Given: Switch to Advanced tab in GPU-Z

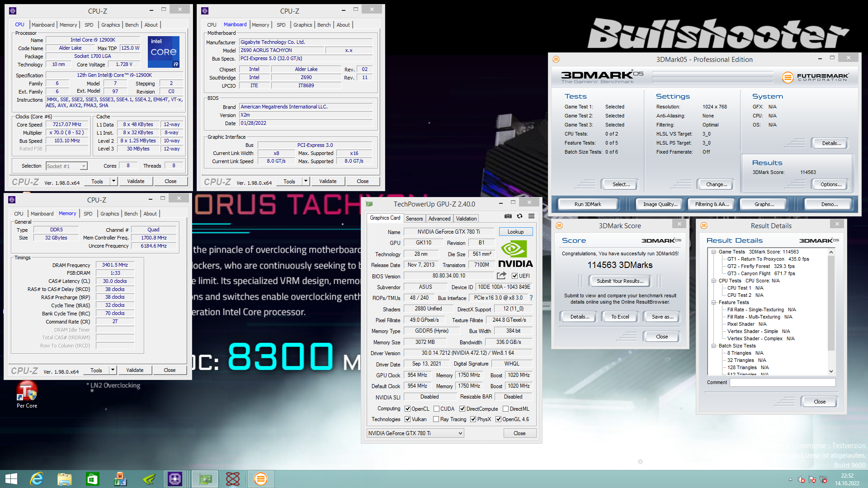Looking at the screenshot, I should click(439, 219).
